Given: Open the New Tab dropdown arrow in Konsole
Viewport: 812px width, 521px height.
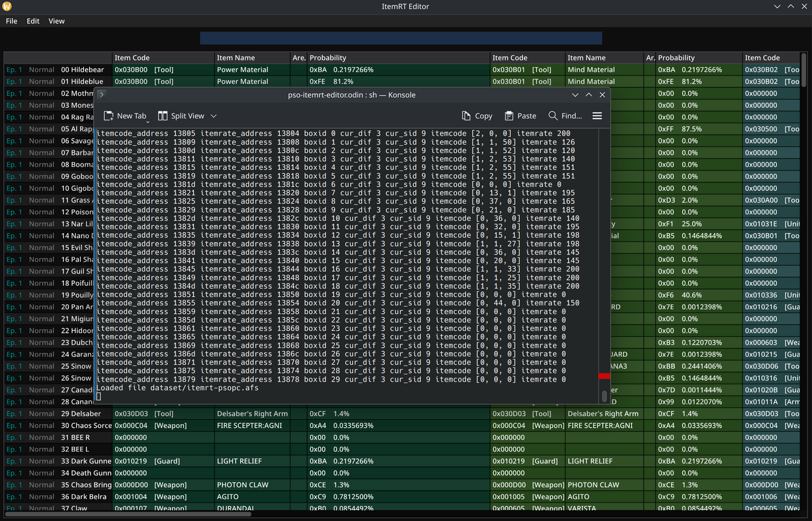Looking at the screenshot, I should pos(148,121).
